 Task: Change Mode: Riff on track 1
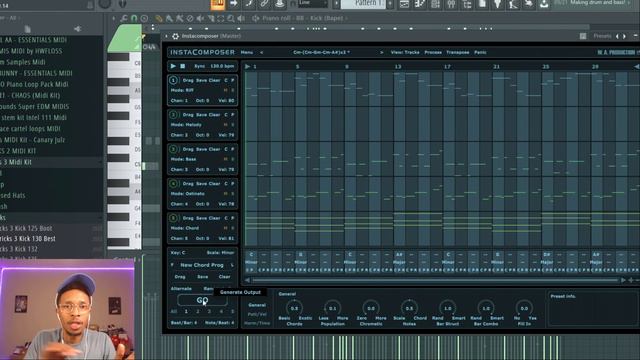[x=182, y=90]
